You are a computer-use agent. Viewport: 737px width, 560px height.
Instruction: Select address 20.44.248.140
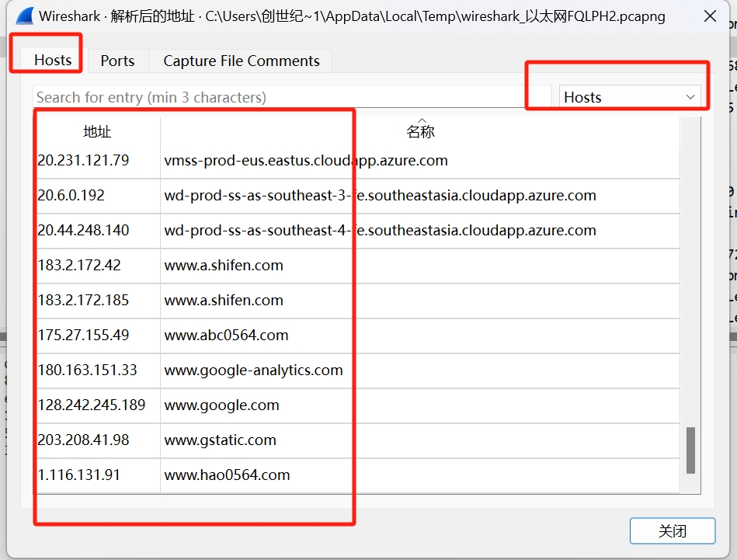[x=84, y=230]
